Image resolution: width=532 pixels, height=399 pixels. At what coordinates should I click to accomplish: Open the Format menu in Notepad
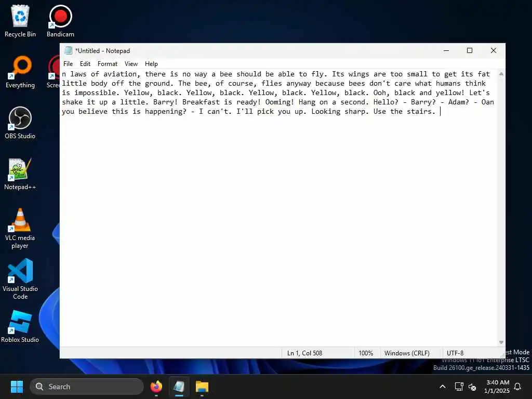107,64
